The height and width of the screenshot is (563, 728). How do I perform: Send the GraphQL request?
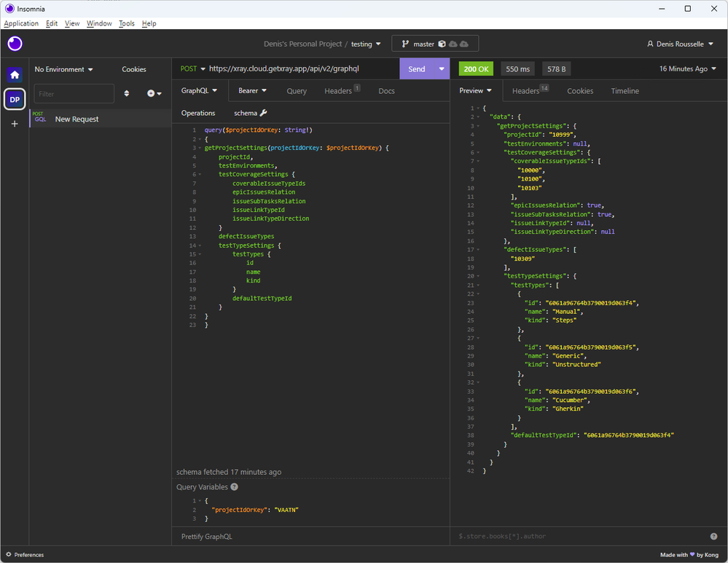(416, 68)
